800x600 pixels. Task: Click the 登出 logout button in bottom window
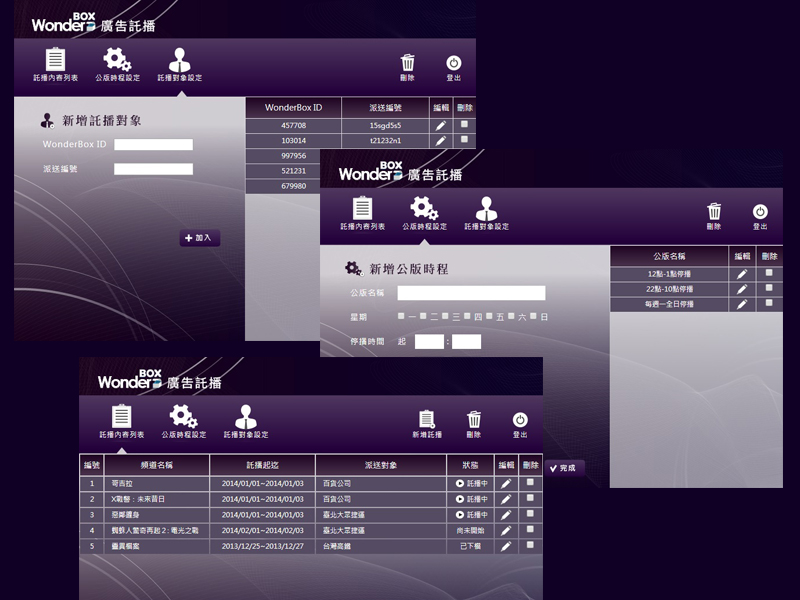point(520,421)
